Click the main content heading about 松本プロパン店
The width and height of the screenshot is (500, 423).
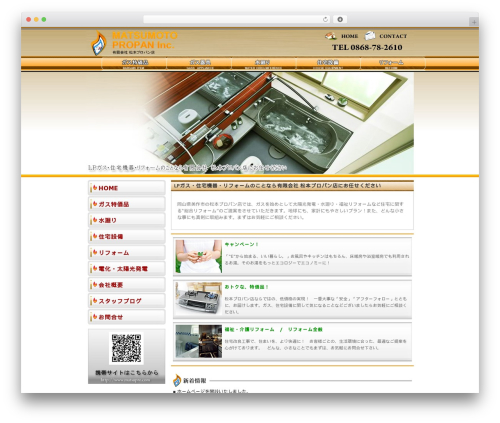pos(277,186)
